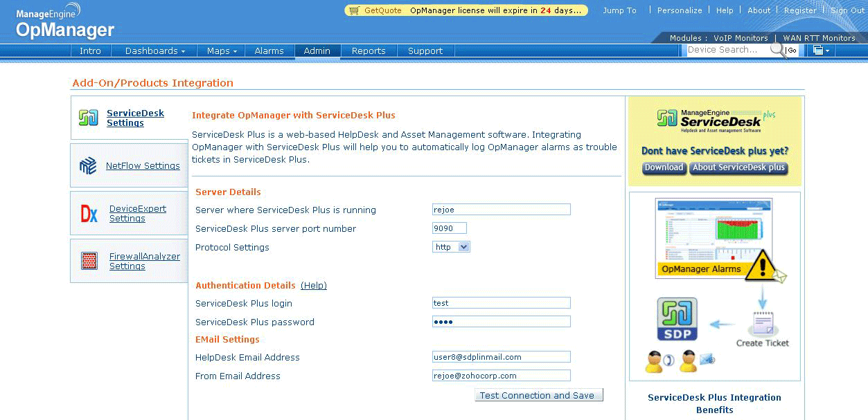868x420 pixels.
Task: Click the Help link in header
Action: coord(725,10)
